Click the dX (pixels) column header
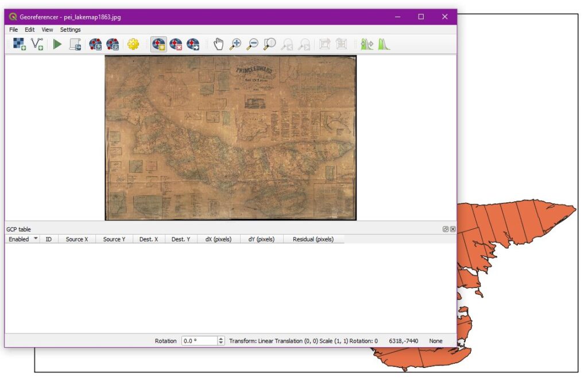This screenshot has width=588, height=384. (219, 239)
